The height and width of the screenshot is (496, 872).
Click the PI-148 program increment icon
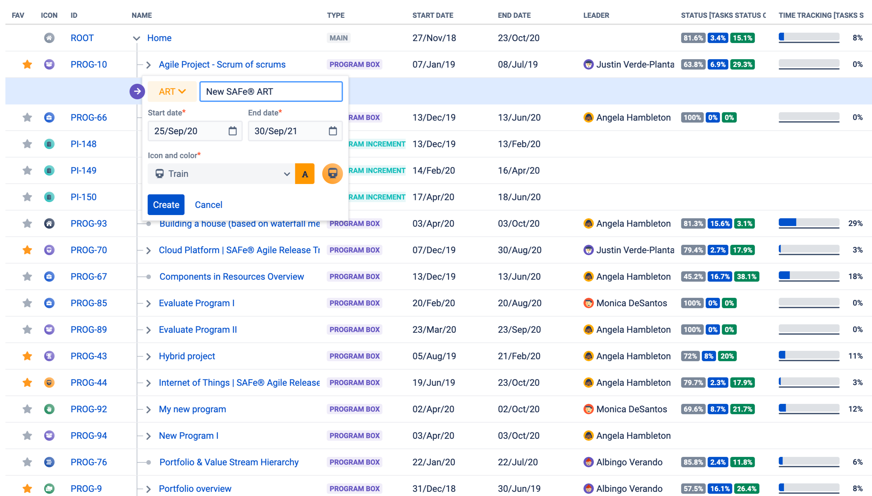pyautogui.click(x=49, y=144)
